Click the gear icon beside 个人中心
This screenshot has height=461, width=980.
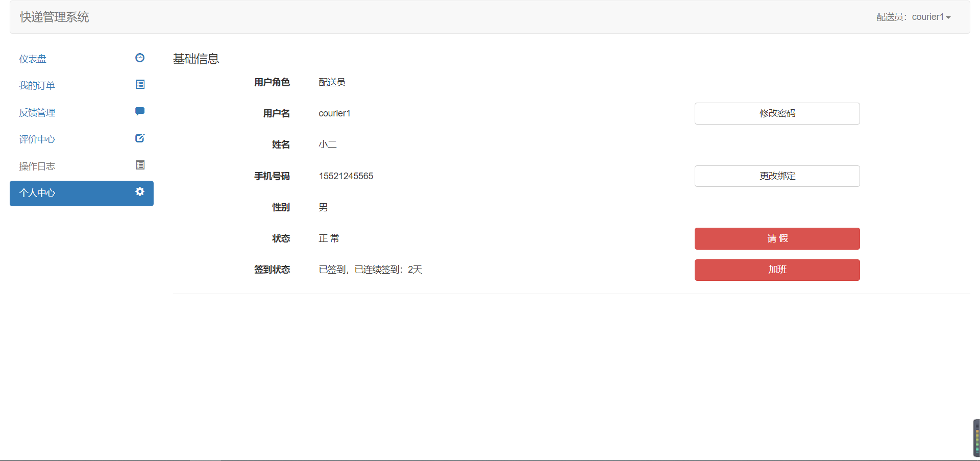click(140, 191)
